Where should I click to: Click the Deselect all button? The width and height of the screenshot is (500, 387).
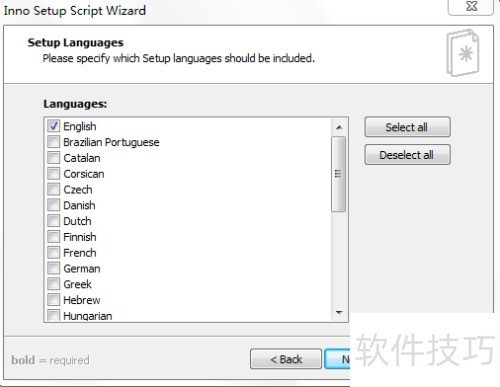click(x=407, y=155)
